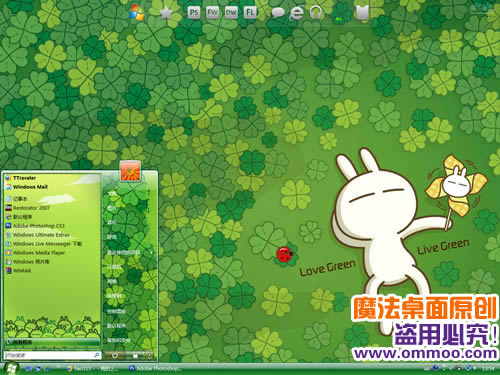This screenshot has width=500, height=375.
Task: Click the Start menu lock button
Action: pos(135,356)
